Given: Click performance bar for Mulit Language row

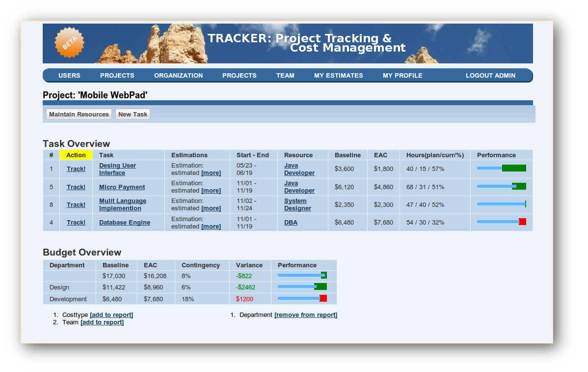Looking at the screenshot, I should (x=502, y=204).
